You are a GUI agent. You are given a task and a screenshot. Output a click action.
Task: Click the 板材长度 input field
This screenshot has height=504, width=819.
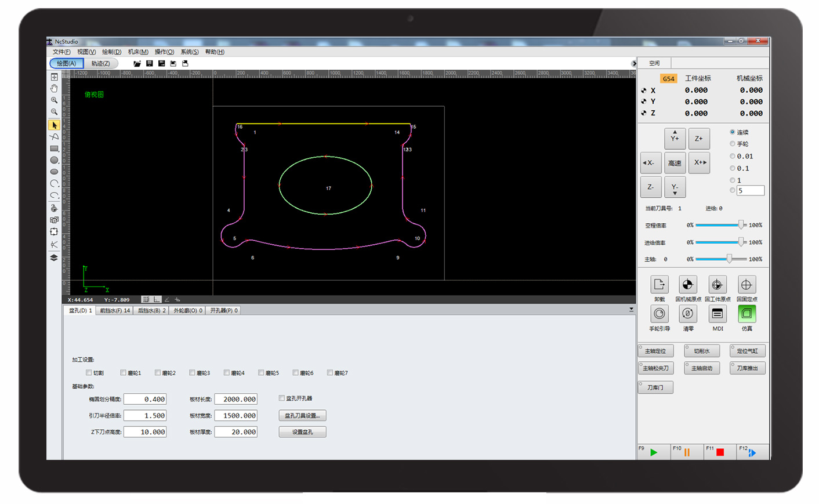click(235, 399)
